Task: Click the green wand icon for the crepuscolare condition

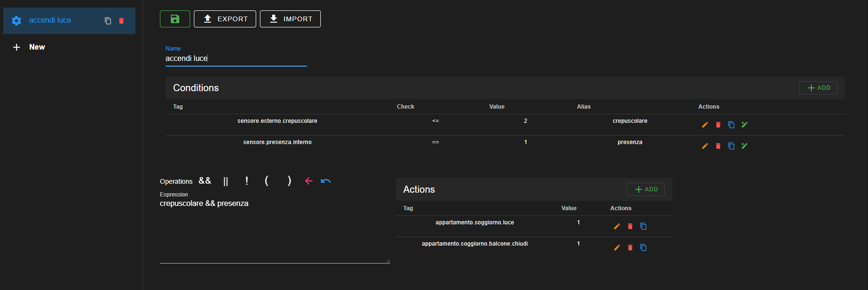Action: click(744, 125)
